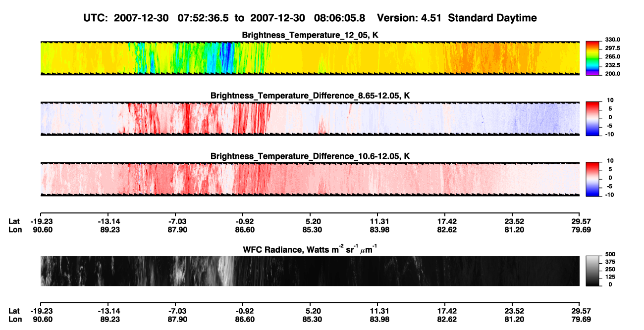The height and width of the screenshot is (330, 644).
Task: Click the red-blue color bar beside 8.65-12.05 panel
Action: pos(592,118)
